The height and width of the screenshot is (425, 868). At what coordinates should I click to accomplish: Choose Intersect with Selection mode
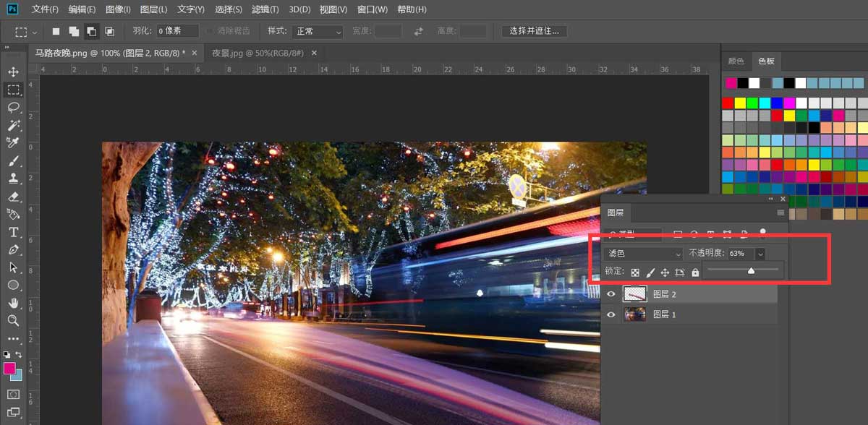[109, 31]
